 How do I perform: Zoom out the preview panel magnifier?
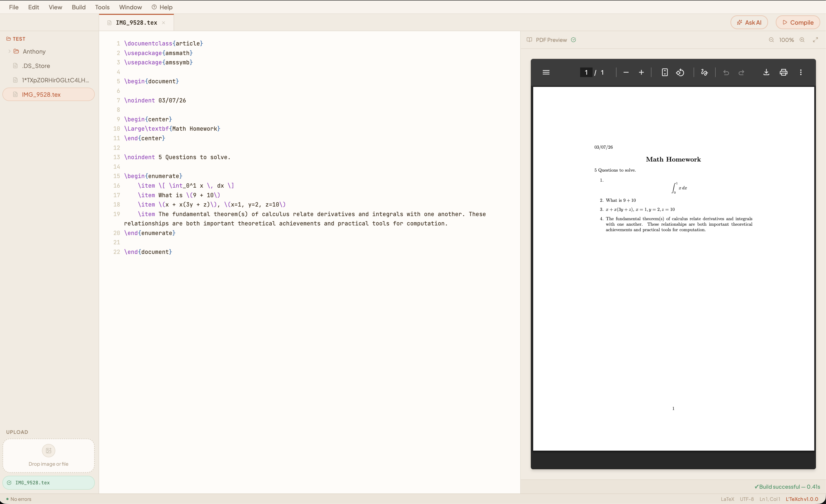coord(771,40)
